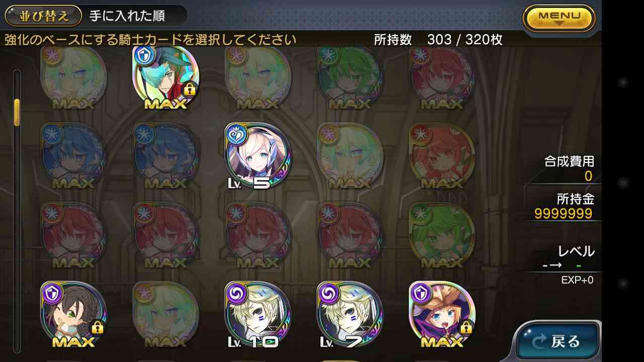Viewport: 644px width, 362px height.
Task: Select the blonde swirl knight card at Lv. 10
Action: click(257, 315)
